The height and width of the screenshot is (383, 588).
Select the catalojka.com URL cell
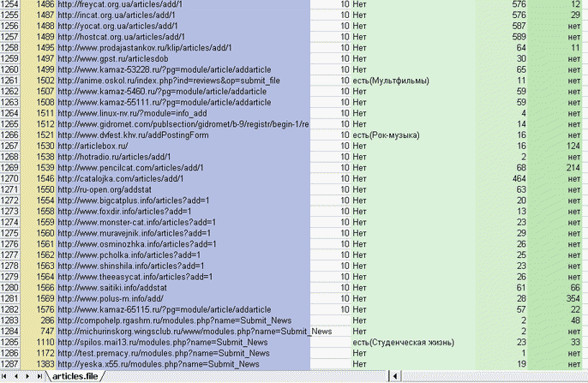click(x=183, y=179)
